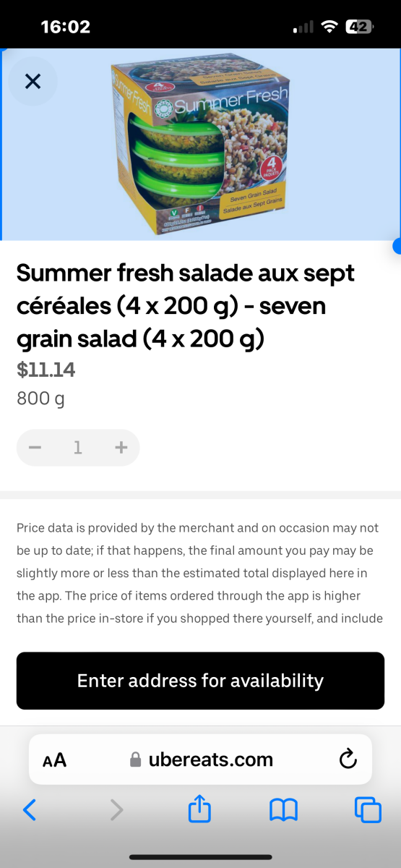The width and height of the screenshot is (401, 868).
Task: Tap the quantity value 1
Action: (78, 448)
